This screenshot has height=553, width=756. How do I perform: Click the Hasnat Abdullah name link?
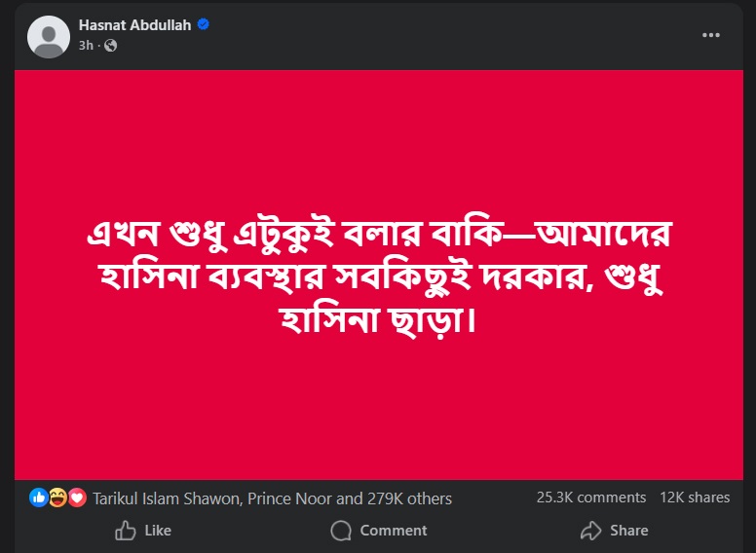coord(135,24)
